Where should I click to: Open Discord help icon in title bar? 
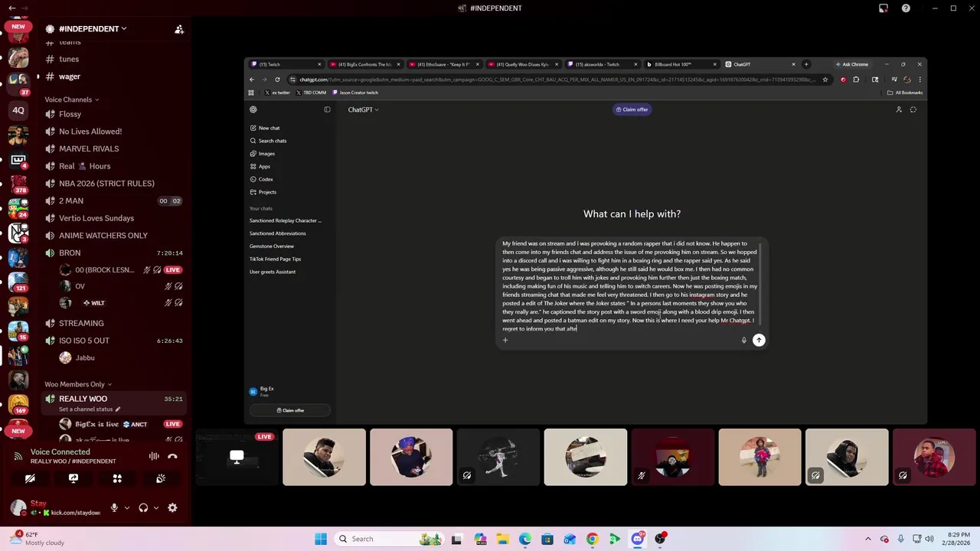(906, 8)
